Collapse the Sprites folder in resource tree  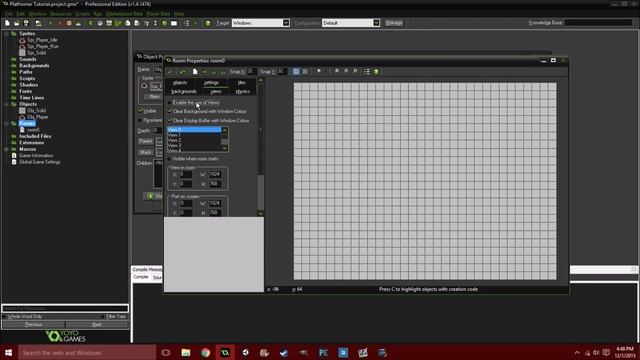[x=6, y=33]
